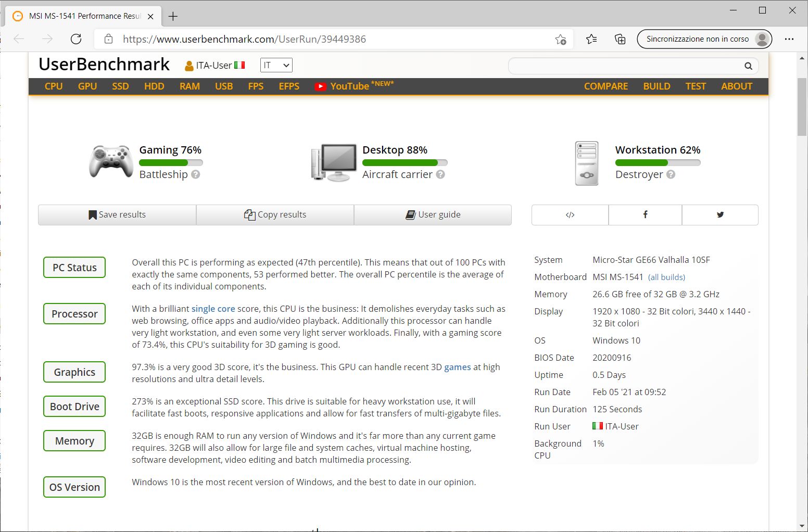Viewport: 808px width, 532px height.
Task: Click the UserBenchmark logo
Action: coord(104,64)
